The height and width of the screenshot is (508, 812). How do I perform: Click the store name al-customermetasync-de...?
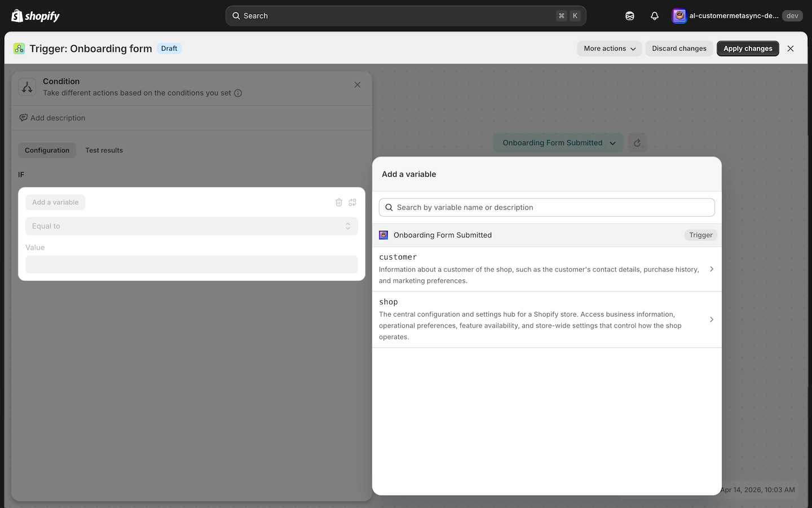734,16
